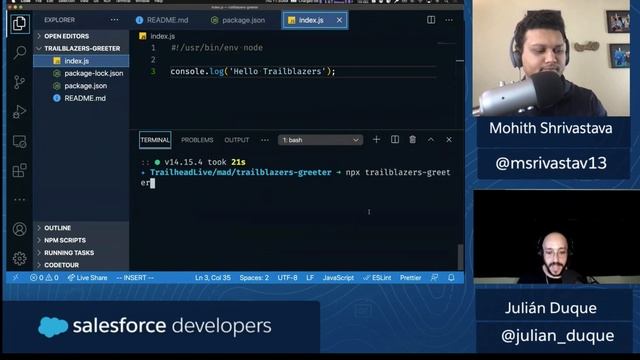Start a Live Share session
Image resolution: width=640 pixels, height=360 pixels.
click(x=87, y=278)
